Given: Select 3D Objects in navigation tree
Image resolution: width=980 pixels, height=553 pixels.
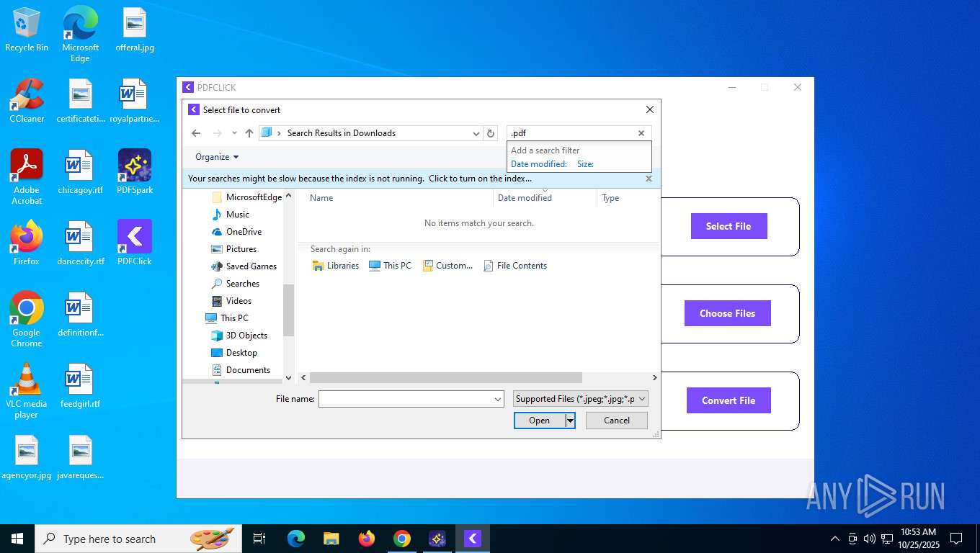Looking at the screenshot, I should coord(239,336).
